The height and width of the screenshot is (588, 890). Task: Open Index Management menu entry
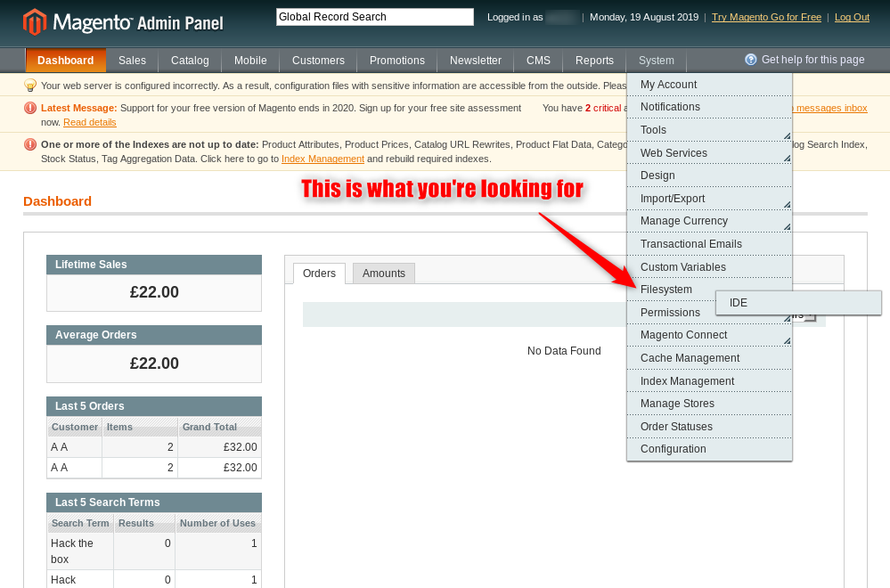pyautogui.click(x=709, y=381)
